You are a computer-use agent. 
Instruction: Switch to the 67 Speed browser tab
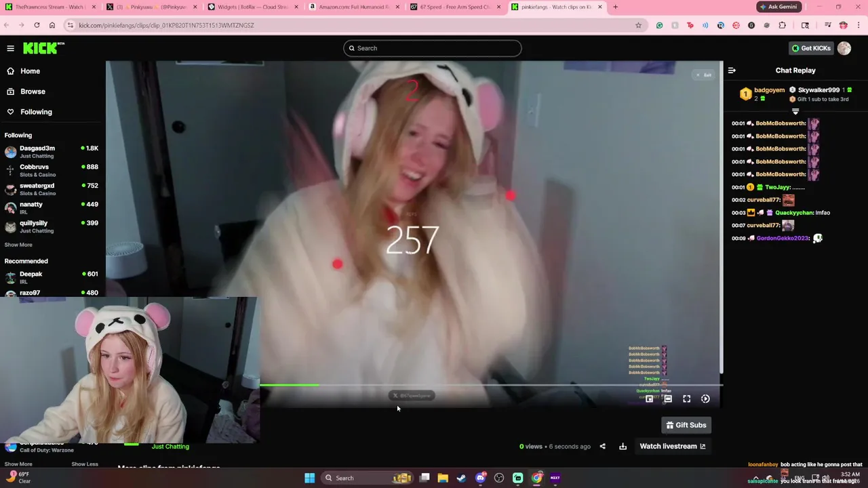(456, 7)
